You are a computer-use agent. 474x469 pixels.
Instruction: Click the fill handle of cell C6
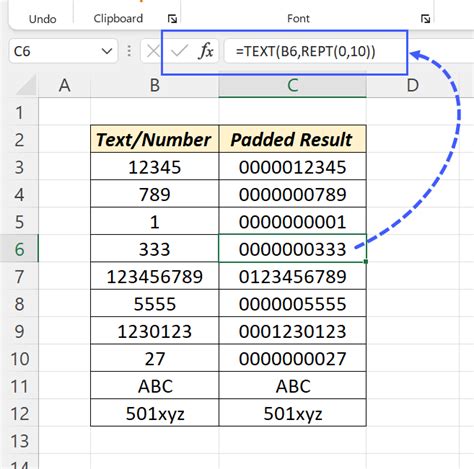tap(366, 262)
